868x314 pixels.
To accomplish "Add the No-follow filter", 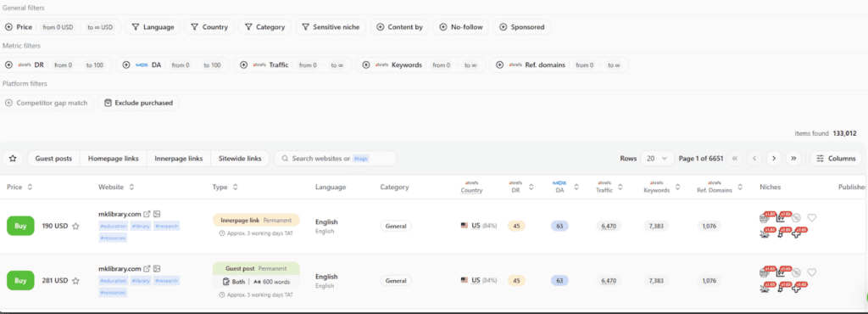I will pos(460,26).
